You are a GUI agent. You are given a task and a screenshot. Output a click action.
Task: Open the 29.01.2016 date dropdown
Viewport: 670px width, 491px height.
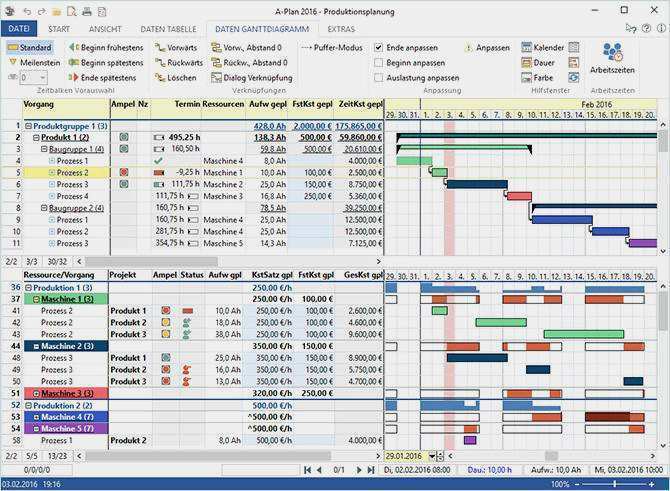pyautogui.click(x=432, y=456)
